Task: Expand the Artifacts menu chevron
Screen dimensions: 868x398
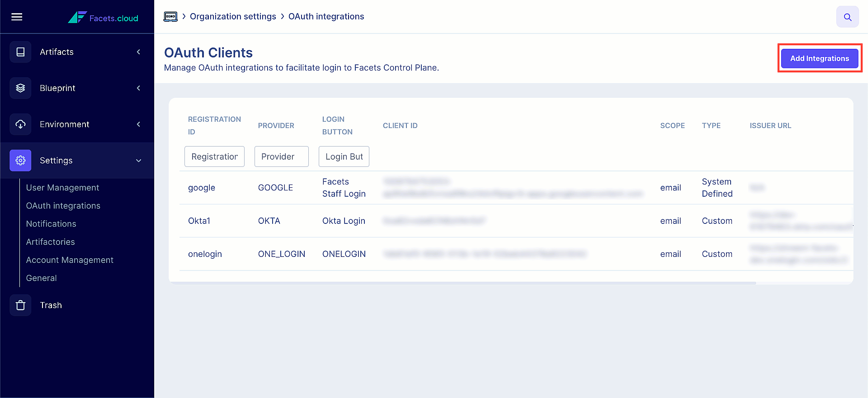Action: tap(138, 52)
